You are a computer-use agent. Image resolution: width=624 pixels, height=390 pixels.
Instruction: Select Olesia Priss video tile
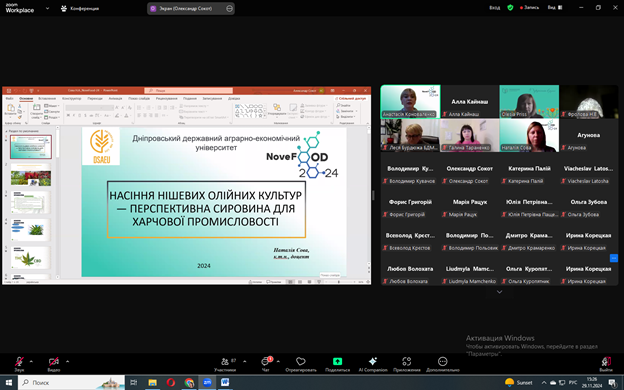[x=529, y=101]
